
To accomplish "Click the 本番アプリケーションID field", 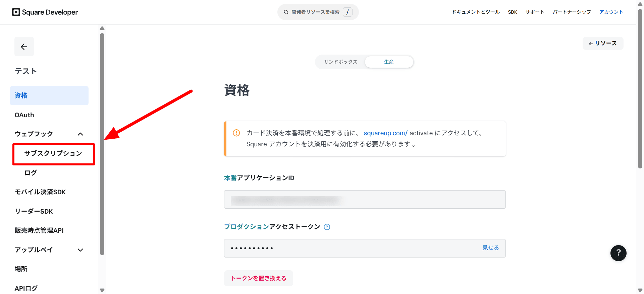I will (x=365, y=200).
